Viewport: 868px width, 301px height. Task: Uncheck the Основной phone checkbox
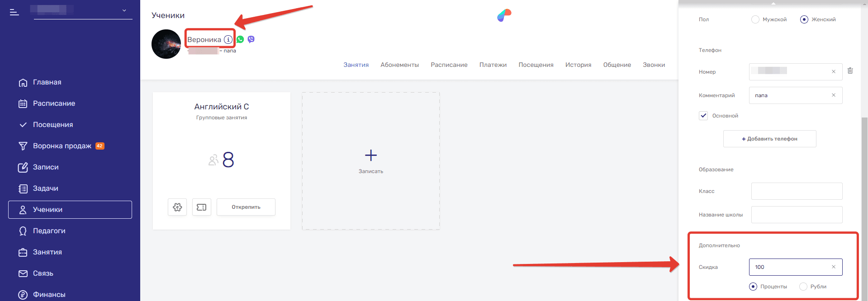703,116
